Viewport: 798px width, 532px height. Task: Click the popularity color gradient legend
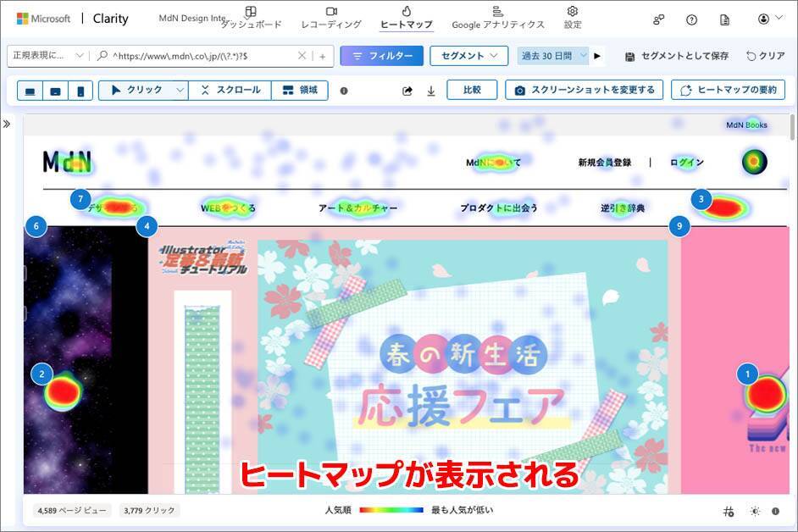391,511
